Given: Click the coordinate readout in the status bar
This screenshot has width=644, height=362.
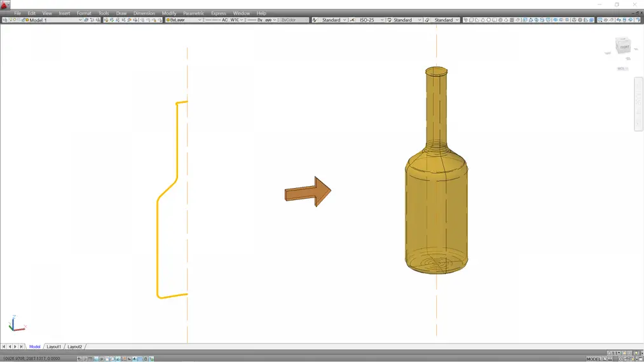Looking at the screenshot, I should coord(31,359).
